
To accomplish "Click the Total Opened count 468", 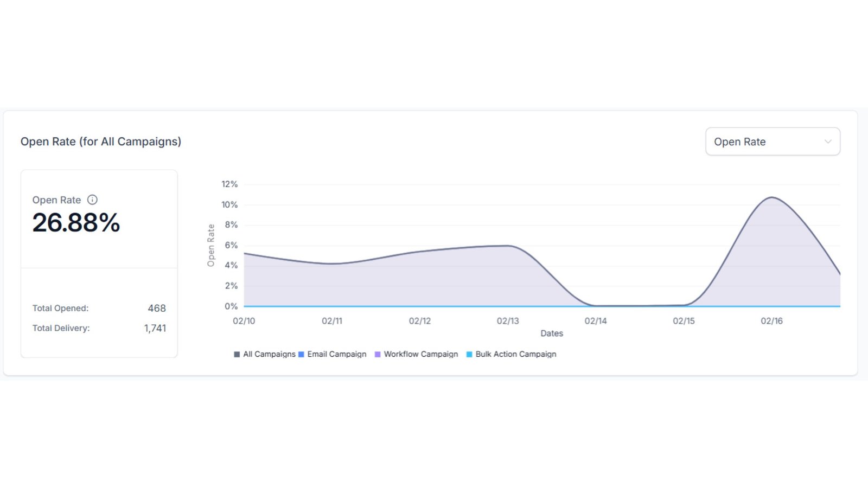I will (x=157, y=308).
